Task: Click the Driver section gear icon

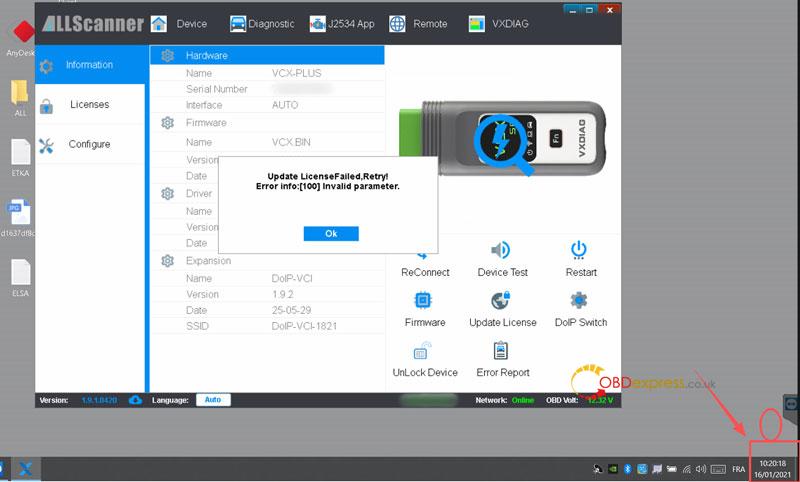Action: (167, 194)
